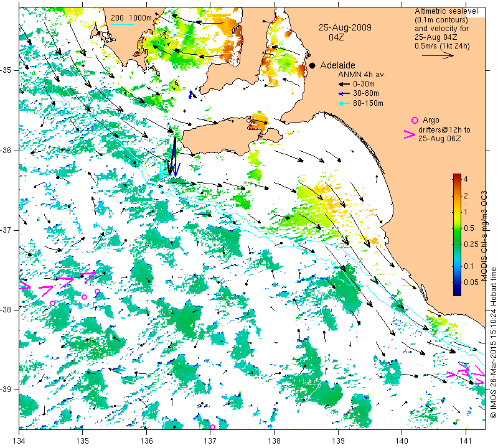Click the 0.5m/s velocity scale arrow

tap(438, 56)
